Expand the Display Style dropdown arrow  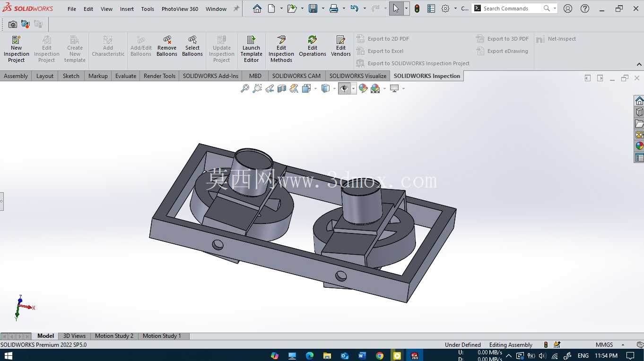[334, 89]
